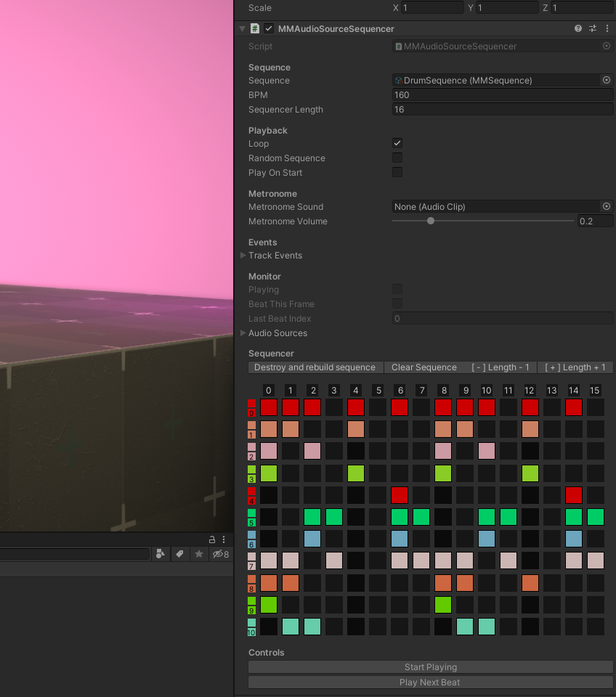Viewport: 616px width, 697px height.
Task: Toggle the lock icon on the bottom panel
Action: (212, 539)
